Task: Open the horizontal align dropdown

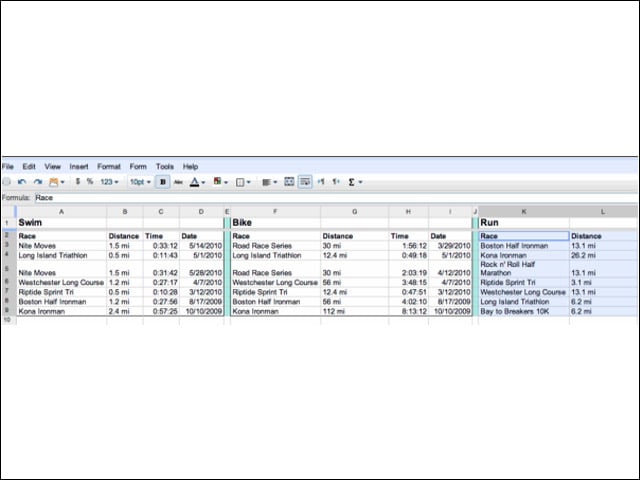Action: coord(269,182)
